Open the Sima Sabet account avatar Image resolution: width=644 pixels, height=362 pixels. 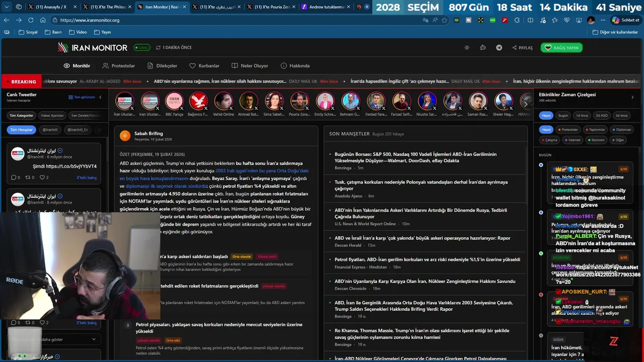click(274, 101)
